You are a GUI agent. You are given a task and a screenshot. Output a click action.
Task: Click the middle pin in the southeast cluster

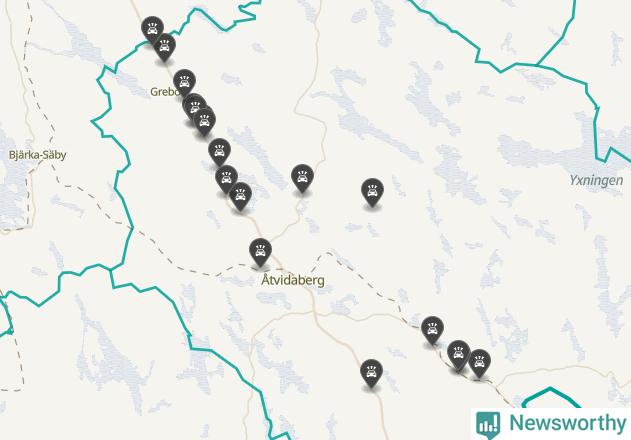[x=458, y=354]
